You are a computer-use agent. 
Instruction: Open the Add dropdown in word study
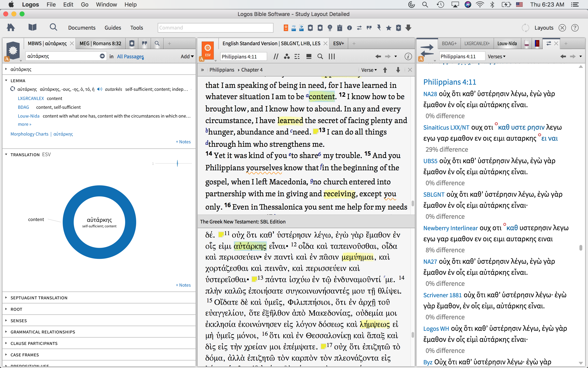(187, 56)
